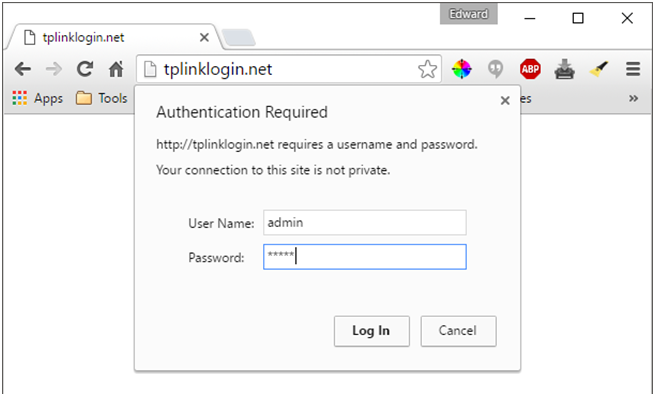Click the download tray extension icon
This screenshot has height=396, width=655.
coord(564,69)
